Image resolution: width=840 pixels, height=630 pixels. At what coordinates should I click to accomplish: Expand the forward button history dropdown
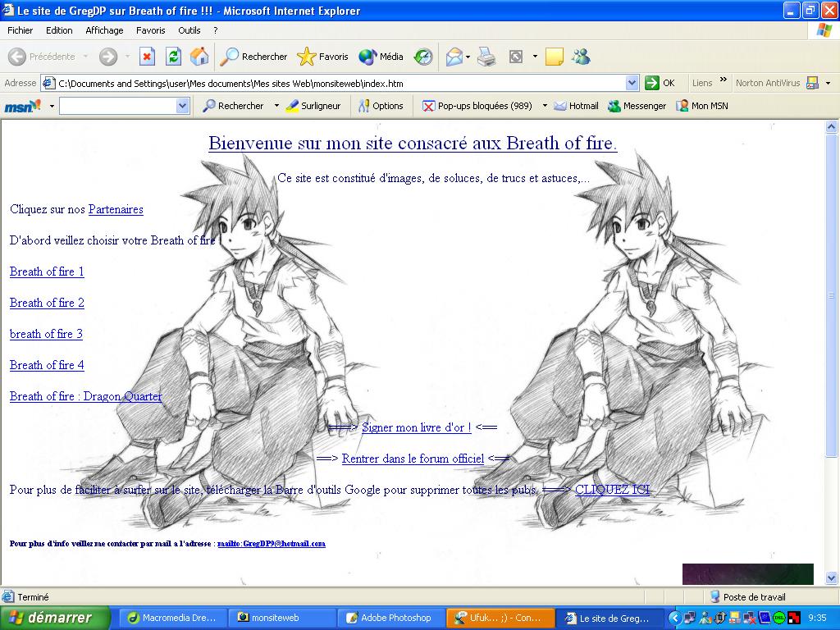point(127,57)
